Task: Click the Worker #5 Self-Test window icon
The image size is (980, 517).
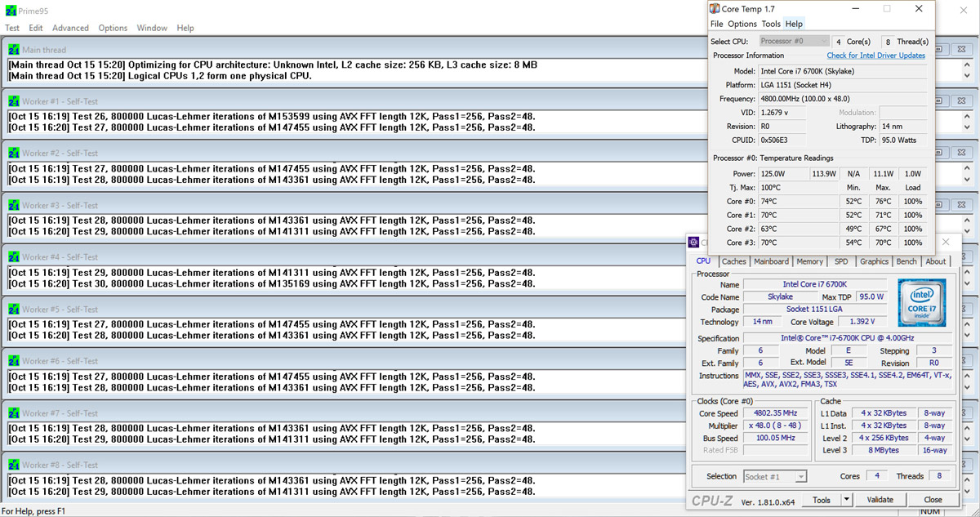Action: [14, 310]
